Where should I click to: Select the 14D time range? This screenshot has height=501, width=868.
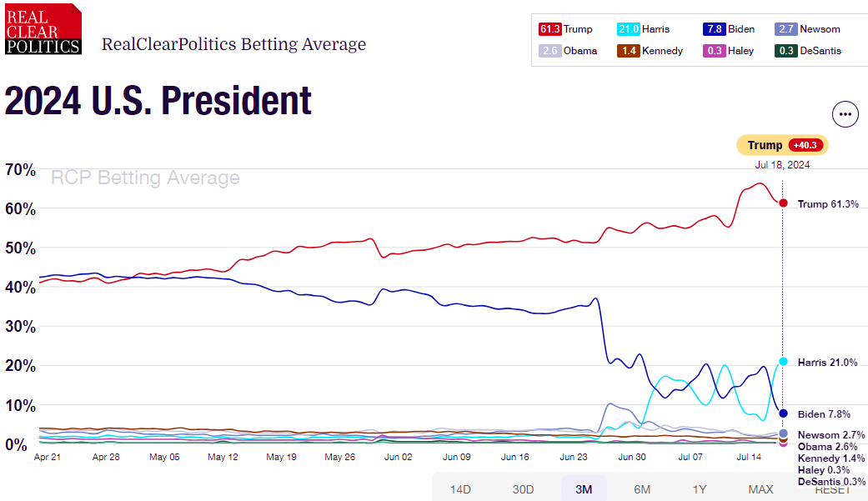click(x=460, y=489)
